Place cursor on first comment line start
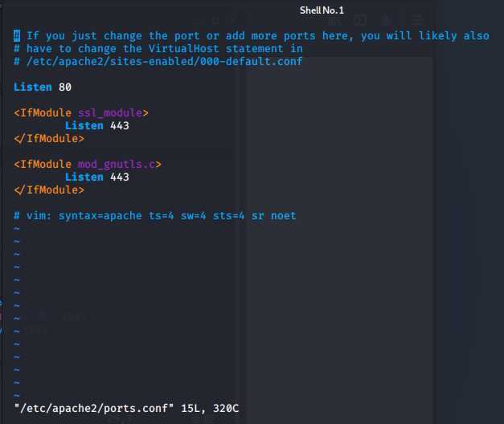 click(17, 35)
